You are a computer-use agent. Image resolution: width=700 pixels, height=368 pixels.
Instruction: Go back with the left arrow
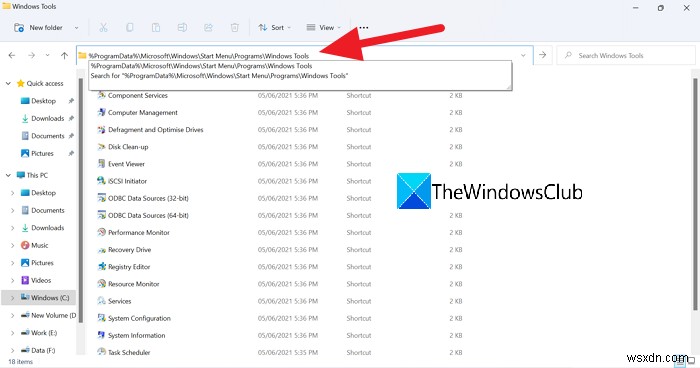click(12, 55)
